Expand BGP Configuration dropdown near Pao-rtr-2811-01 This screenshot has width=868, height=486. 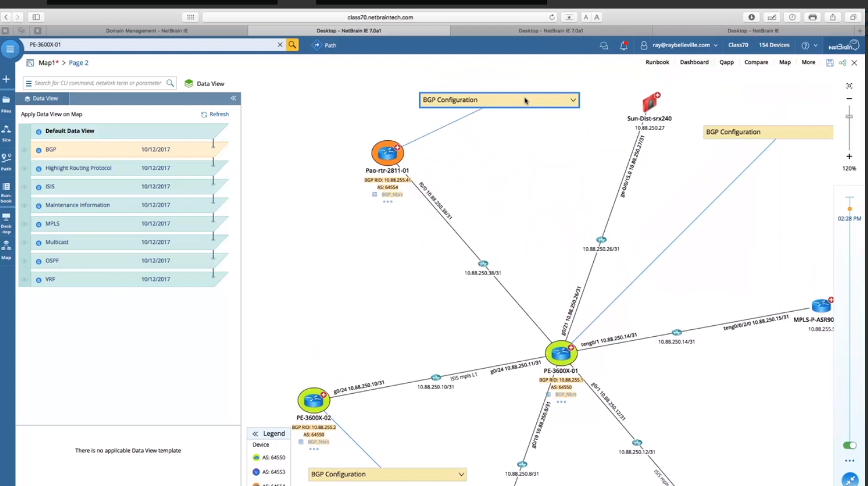[x=573, y=100]
